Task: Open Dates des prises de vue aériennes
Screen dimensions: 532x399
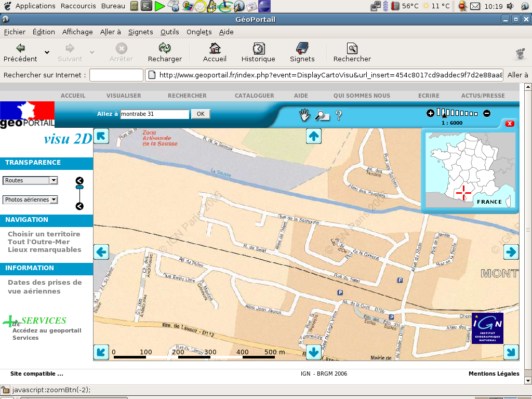Action: click(x=45, y=287)
